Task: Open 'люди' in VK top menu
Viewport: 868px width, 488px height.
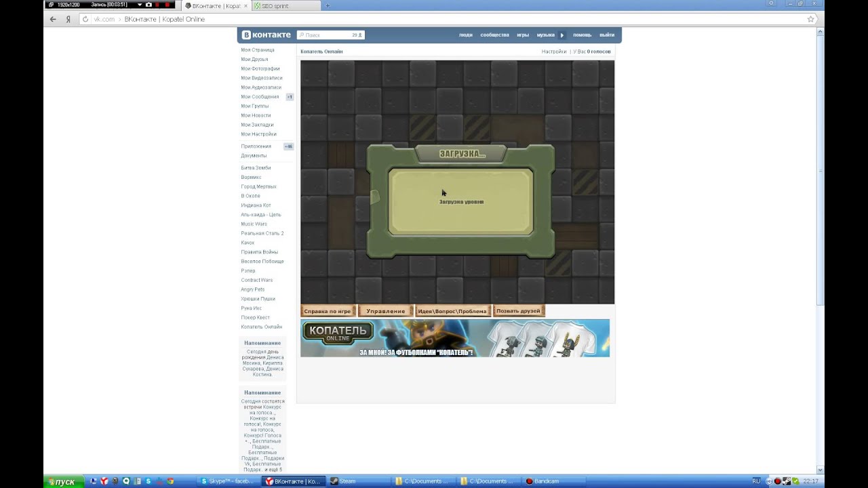Action: tap(465, 35)
